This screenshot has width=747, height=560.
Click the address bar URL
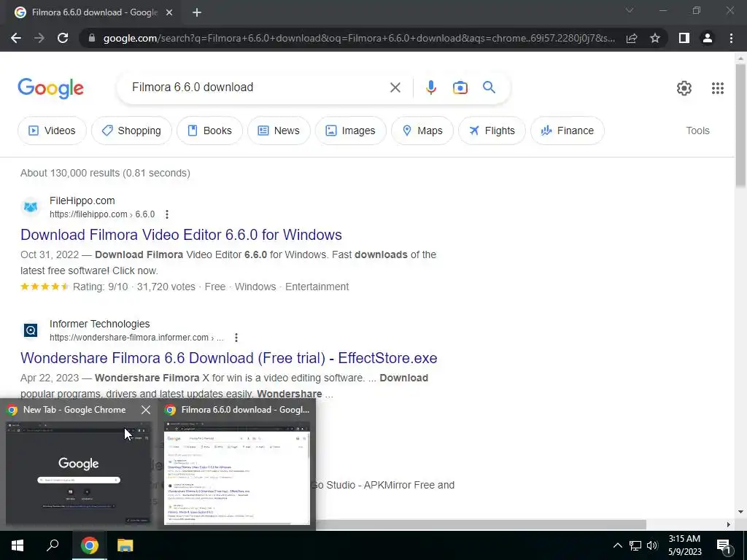pos(359,38)
